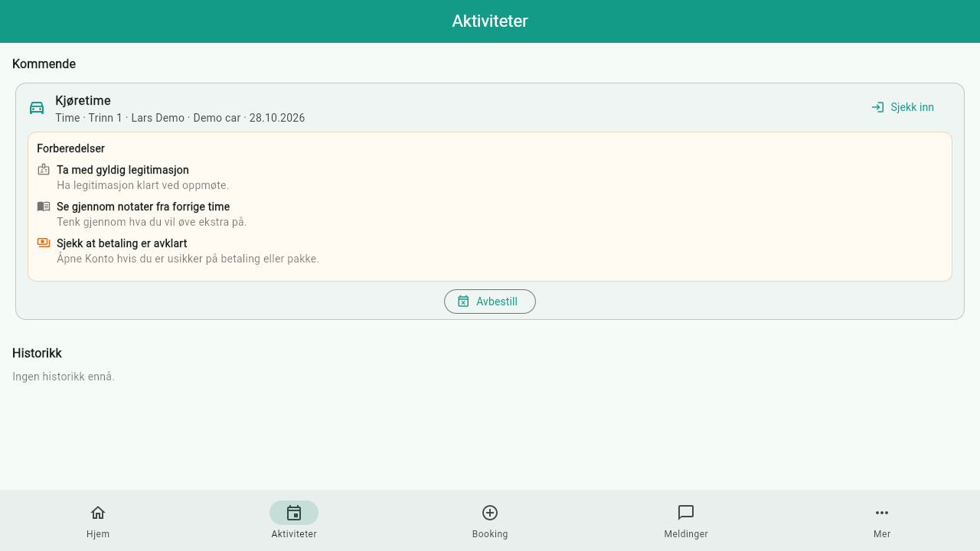
Task: Open the Mer tab label
Action: click(882, 534)
